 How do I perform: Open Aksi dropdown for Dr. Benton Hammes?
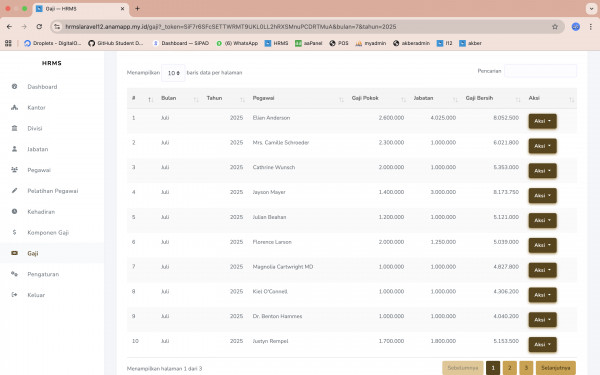click(543, 320)
